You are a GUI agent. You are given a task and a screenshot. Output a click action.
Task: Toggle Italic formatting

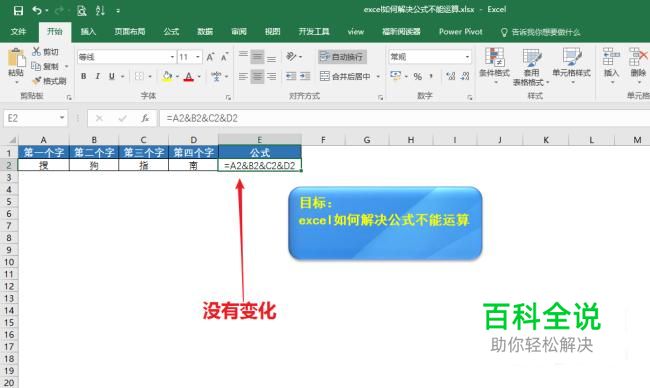pos(97,76)
